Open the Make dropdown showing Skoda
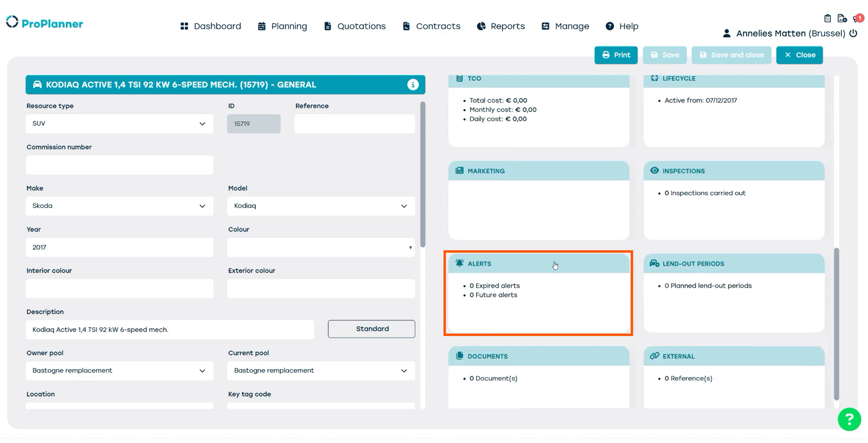868x443 pixels. click(119, 206)
